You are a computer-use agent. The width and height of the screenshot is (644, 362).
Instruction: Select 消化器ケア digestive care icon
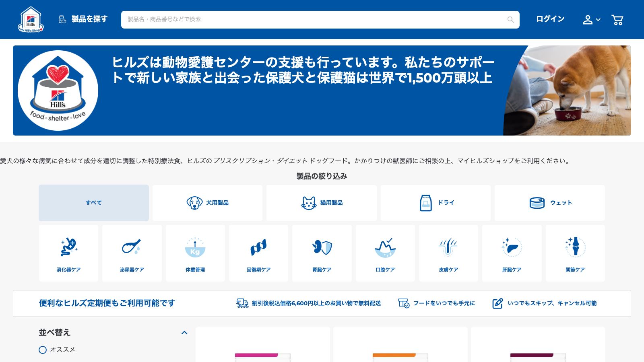click(x=68, y=253)
